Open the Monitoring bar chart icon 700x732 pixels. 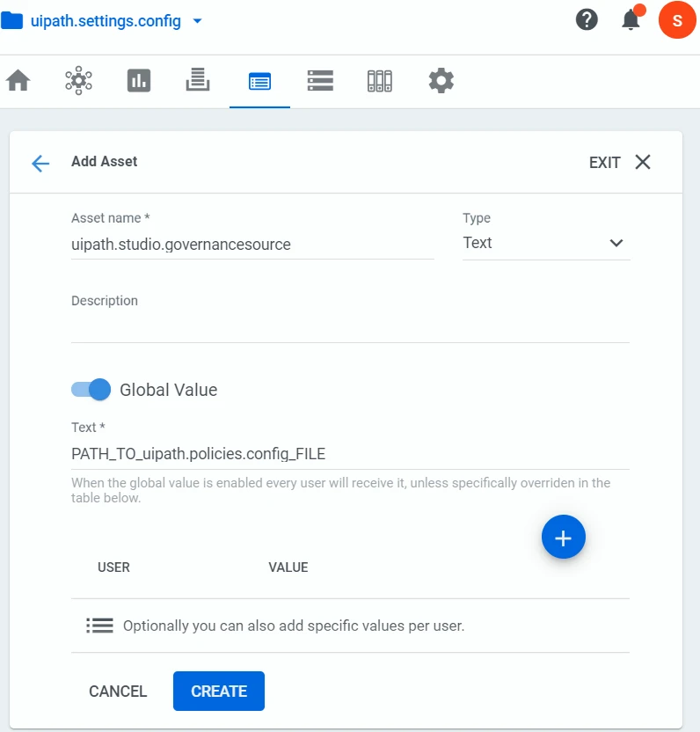[x=139, y=80]
